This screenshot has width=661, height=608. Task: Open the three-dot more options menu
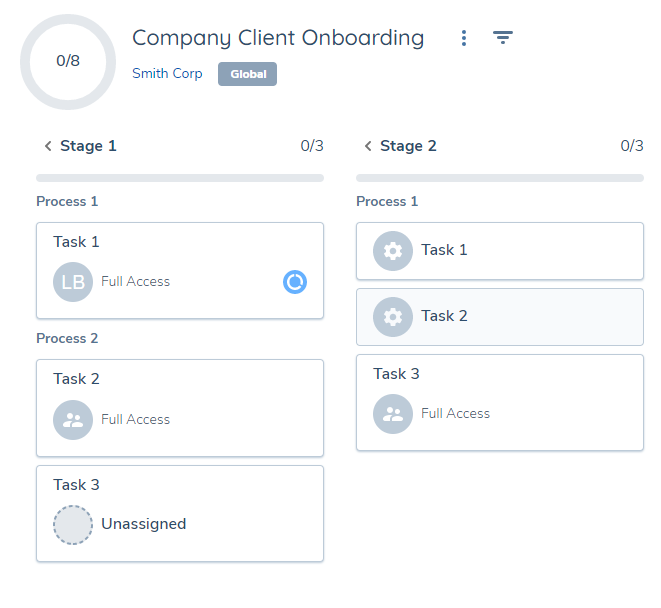463,38
